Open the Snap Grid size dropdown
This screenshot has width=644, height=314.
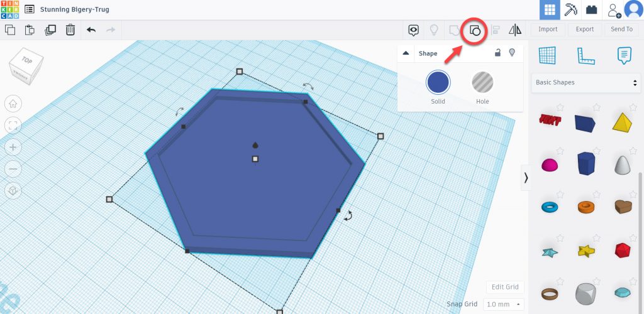tap(503, 304)
